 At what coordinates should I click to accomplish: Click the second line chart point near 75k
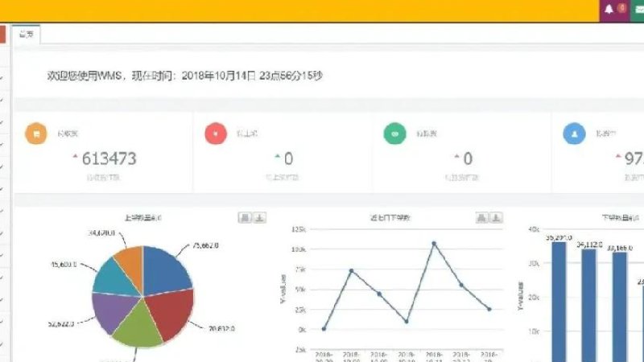pos(351,271)
